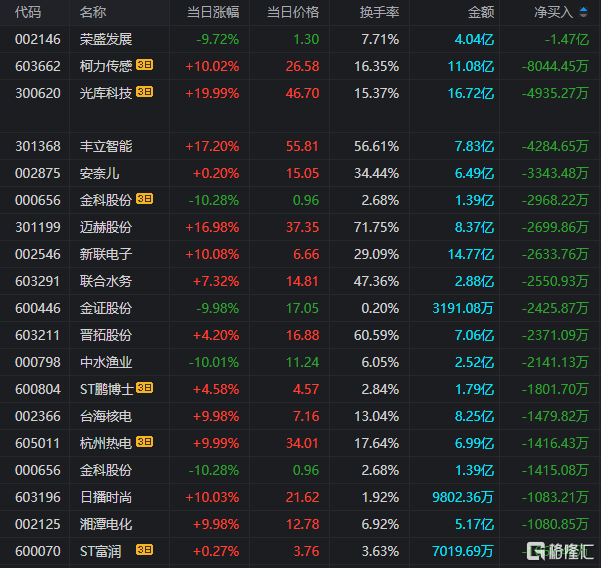Sort by the 金额 column header
The image size is (601, 568).
pyautogui.click(x=481, y=12)
